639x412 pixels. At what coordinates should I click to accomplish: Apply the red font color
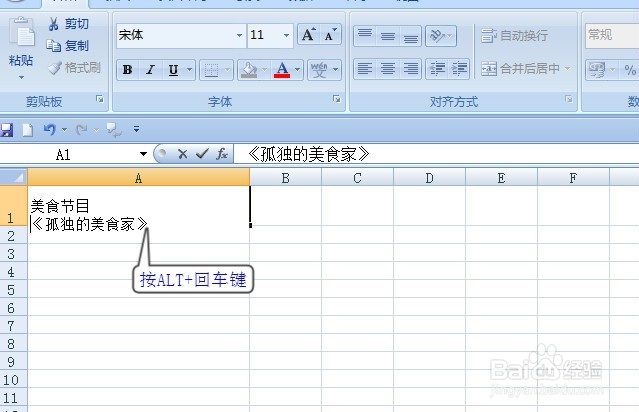282,70
